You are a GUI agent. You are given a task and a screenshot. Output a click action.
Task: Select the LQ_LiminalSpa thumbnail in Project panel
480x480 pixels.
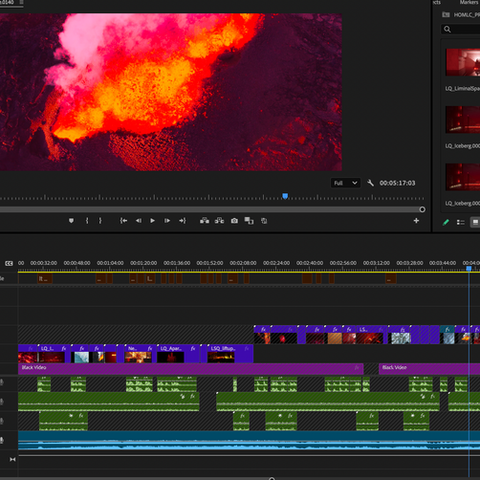463,62
